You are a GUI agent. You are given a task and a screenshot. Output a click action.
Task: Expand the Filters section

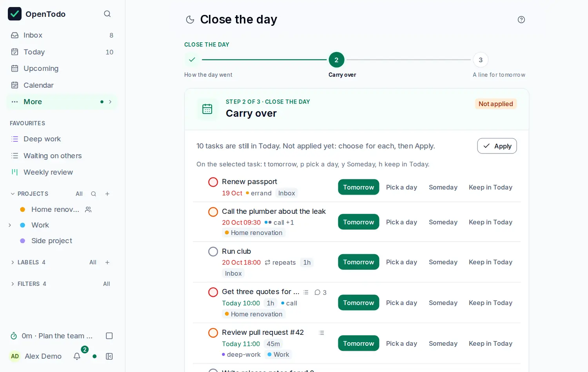13,284
